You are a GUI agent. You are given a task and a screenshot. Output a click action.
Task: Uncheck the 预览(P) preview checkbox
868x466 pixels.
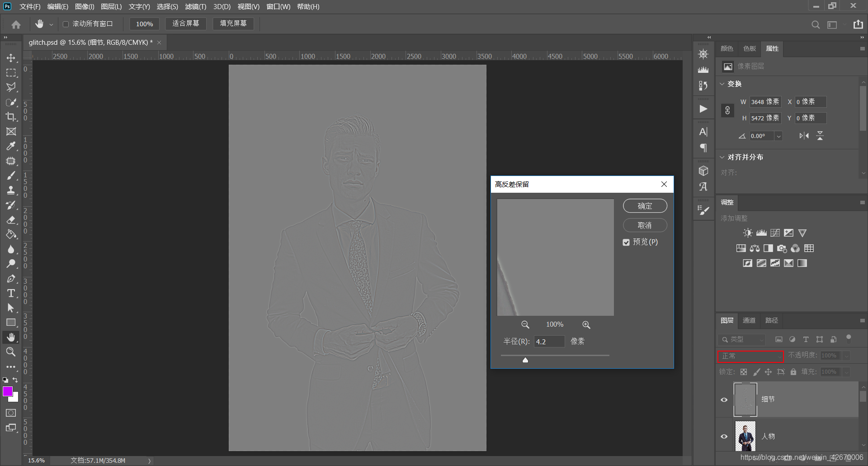(626, 243)
